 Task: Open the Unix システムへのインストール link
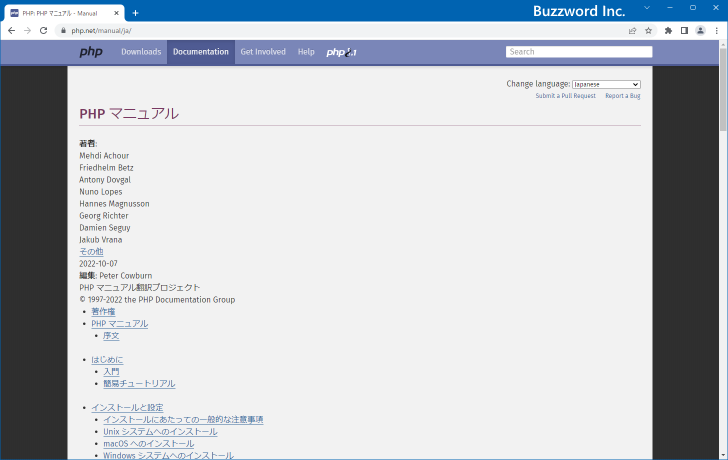point(160,432)
